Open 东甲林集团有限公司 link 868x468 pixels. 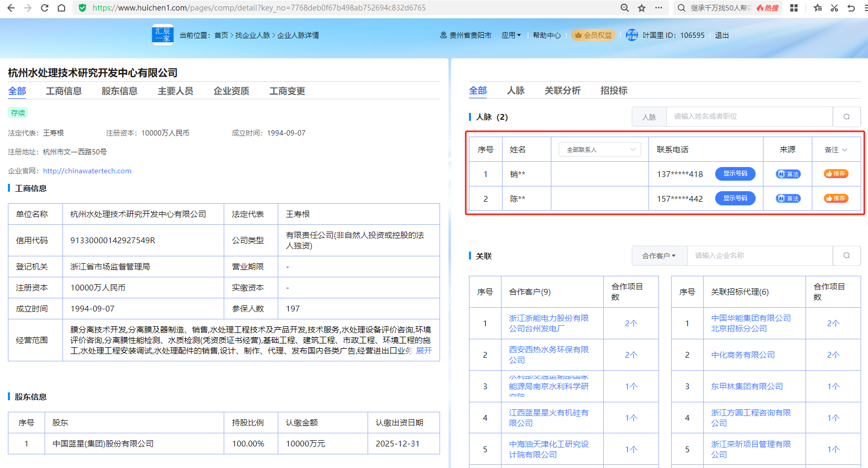pyautogui.click(x=747, y=387)
